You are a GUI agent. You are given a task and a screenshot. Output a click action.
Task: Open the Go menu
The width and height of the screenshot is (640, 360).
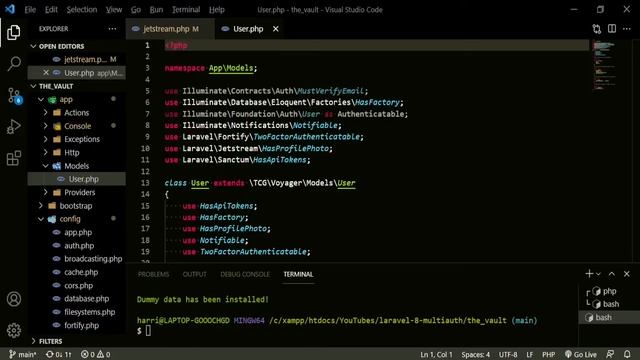136,9
